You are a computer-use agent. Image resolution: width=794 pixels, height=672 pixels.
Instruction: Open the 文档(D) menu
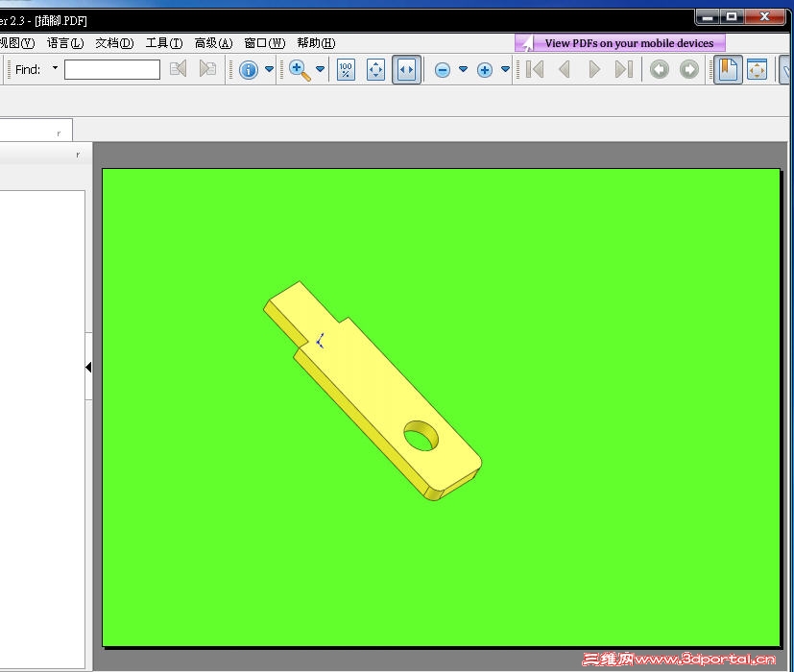click(114, 43)
